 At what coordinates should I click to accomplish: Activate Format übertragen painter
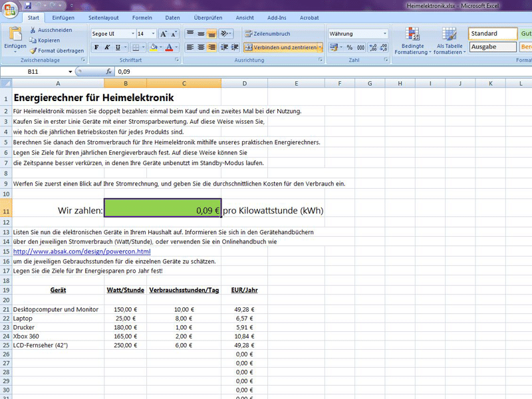[57, 51]
